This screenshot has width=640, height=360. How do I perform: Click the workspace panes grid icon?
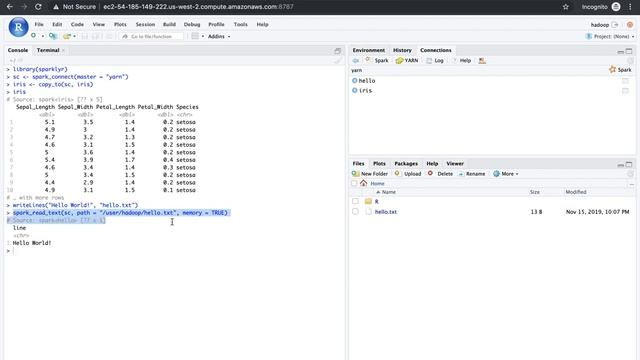click(195, 36)
